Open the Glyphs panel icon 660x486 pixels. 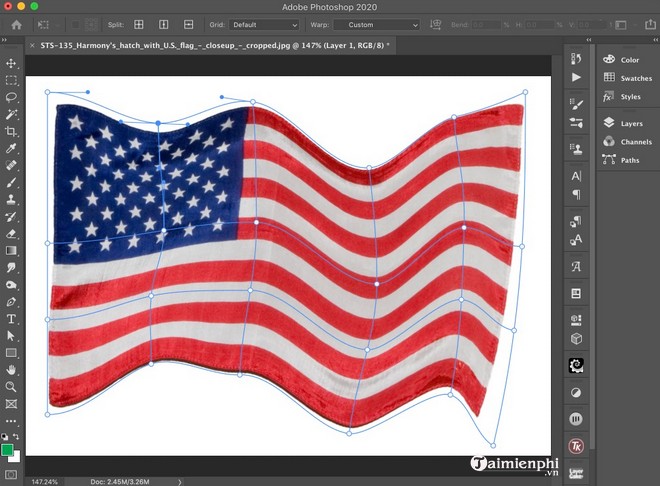[x=576, y=266]
